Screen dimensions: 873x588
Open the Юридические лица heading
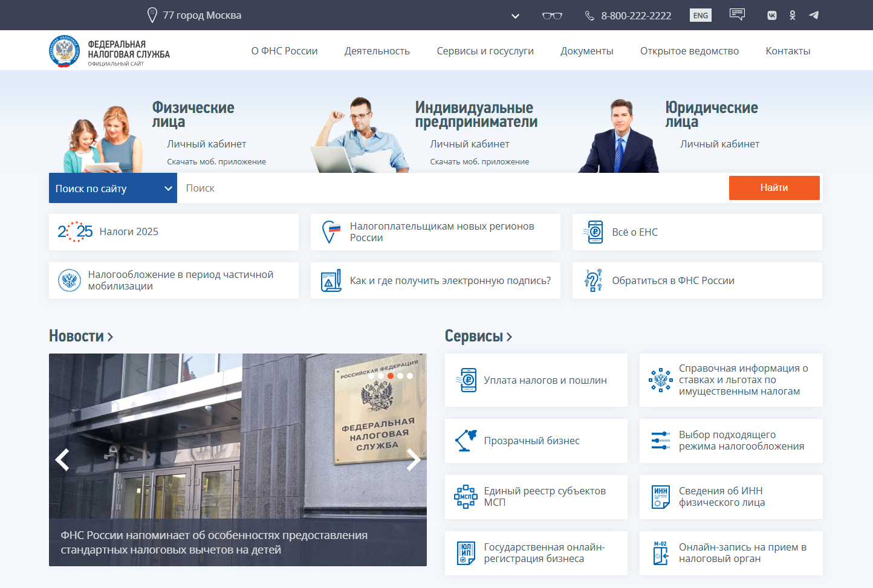point(712,114)
